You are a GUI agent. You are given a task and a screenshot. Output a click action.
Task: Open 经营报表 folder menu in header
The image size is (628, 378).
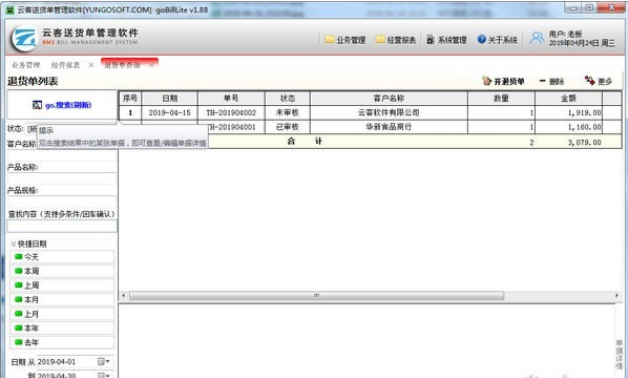(396, 40)
